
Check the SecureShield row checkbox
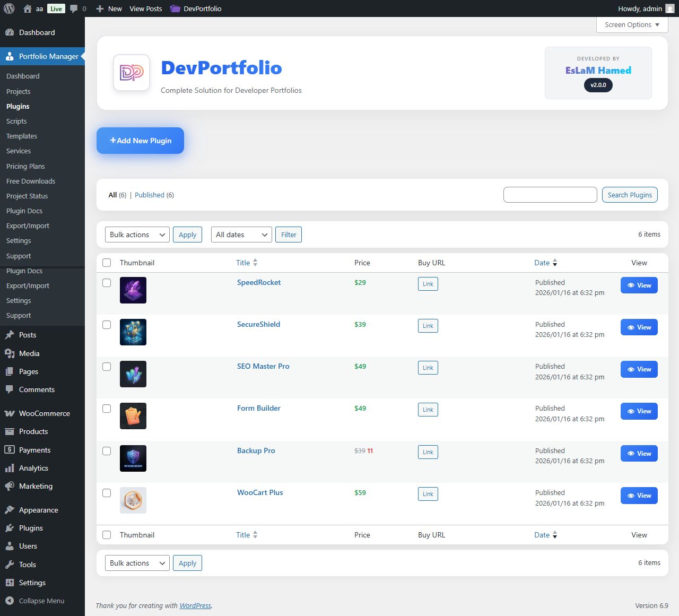107,325
